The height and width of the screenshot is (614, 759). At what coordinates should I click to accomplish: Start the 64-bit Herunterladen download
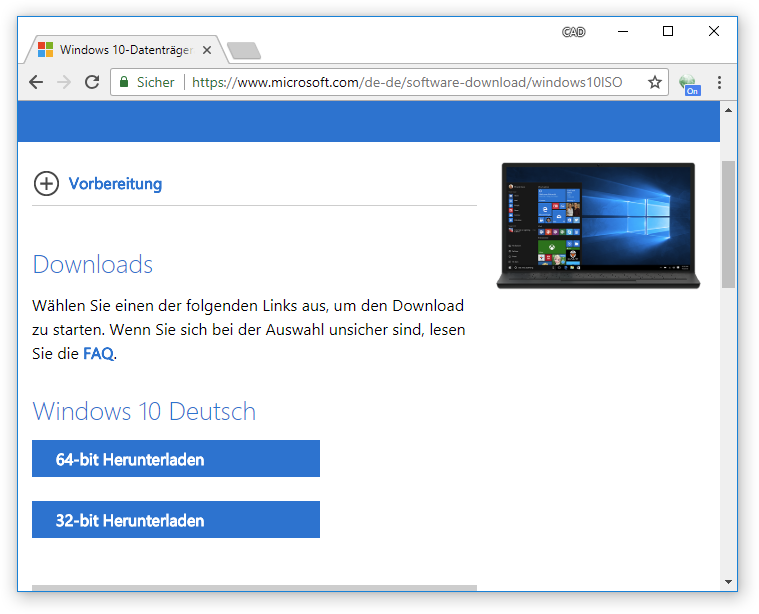(x=176, y=459)
